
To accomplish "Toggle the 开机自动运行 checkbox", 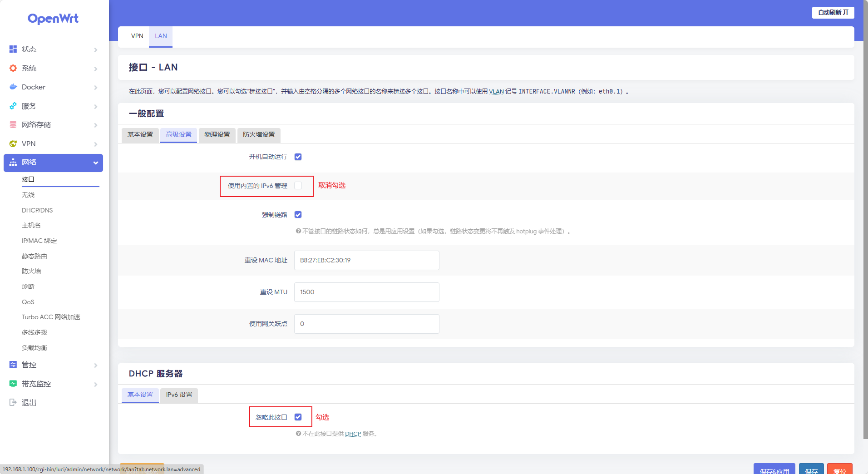I will coord(298,157).
